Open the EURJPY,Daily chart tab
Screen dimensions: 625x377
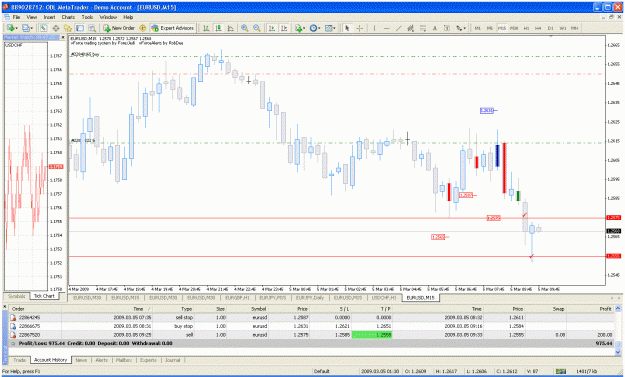(310, 298)
